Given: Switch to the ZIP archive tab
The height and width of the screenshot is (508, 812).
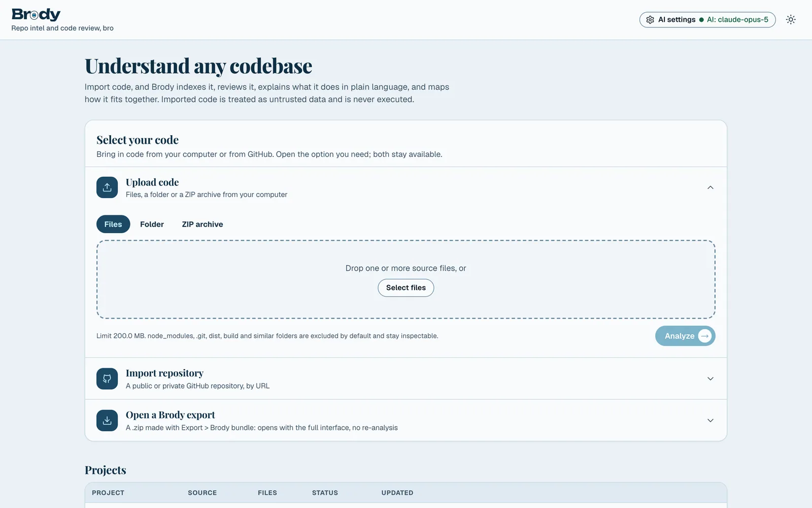Looking at the screenshot, I should [x=202, y=224].
